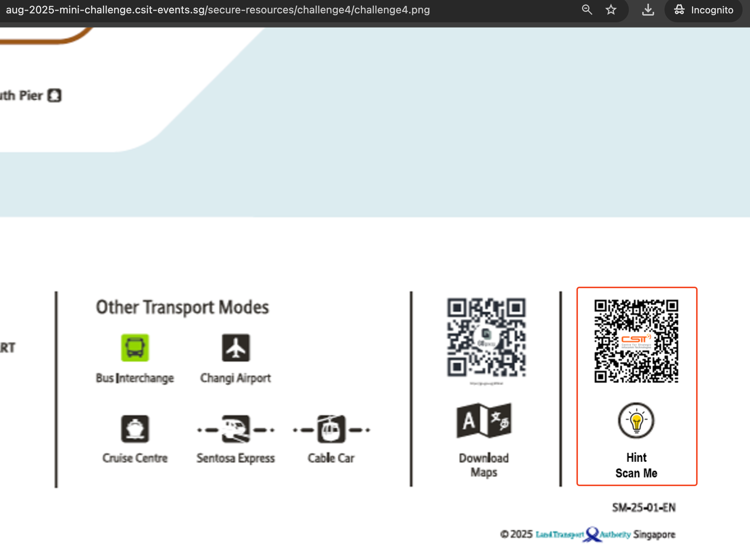
Task: Click the 'Cruise Centre' label
Action: pyautogui.click(x=135, y=458)
